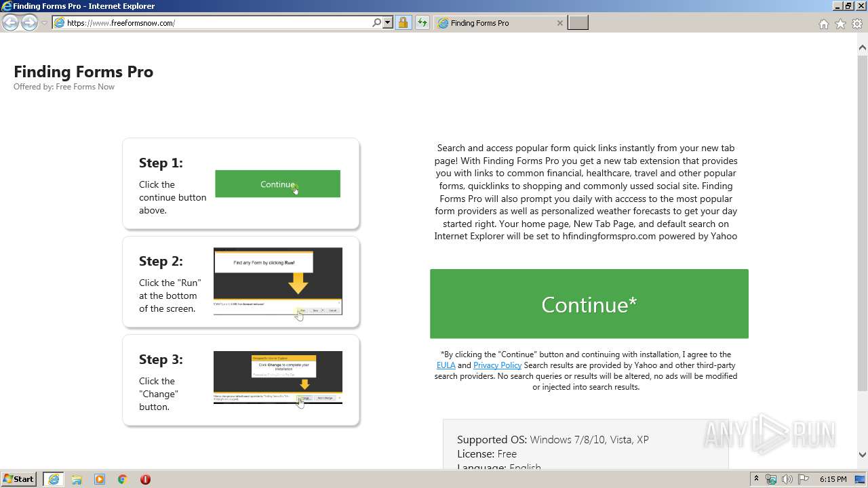
Task: Click the Step 3 heading
Action: click(161, 359)
